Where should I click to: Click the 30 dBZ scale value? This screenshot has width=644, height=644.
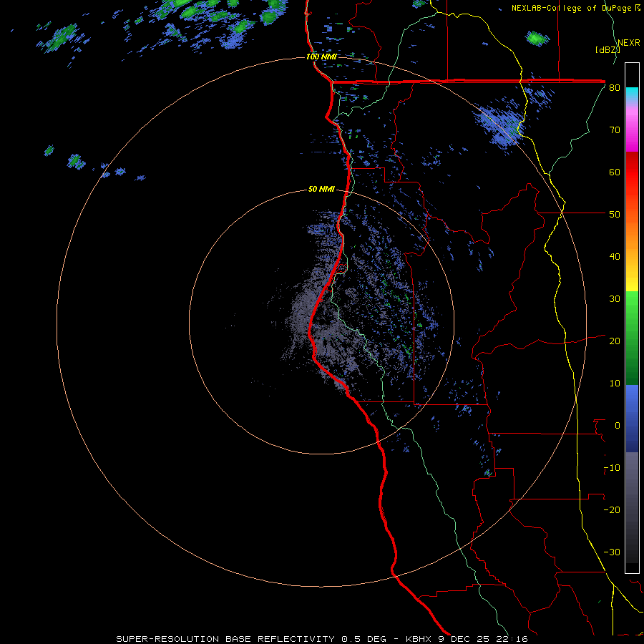(615, 299)
